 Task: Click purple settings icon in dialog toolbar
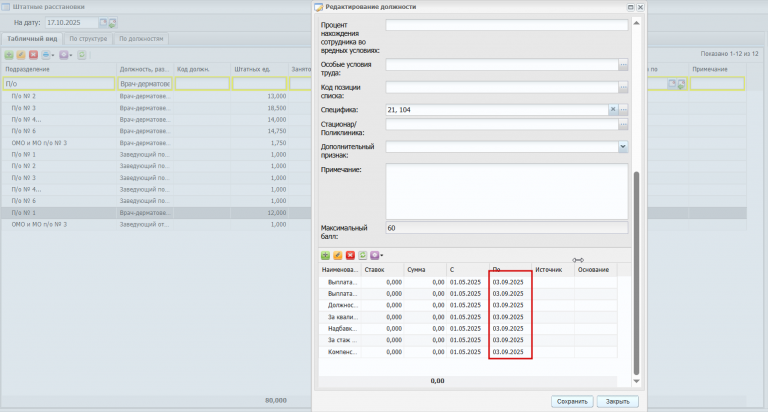[x=375, y=255]
